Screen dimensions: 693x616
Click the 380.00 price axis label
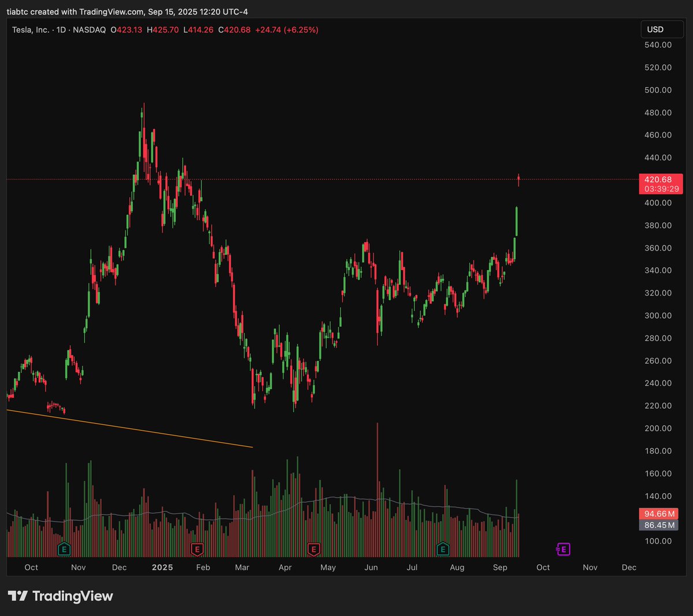[x=658, y=225]
